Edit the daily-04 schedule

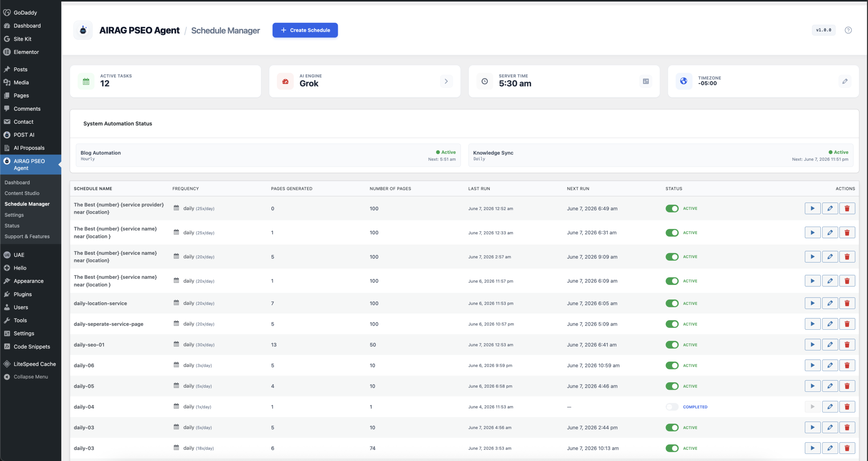pos(830,407)
